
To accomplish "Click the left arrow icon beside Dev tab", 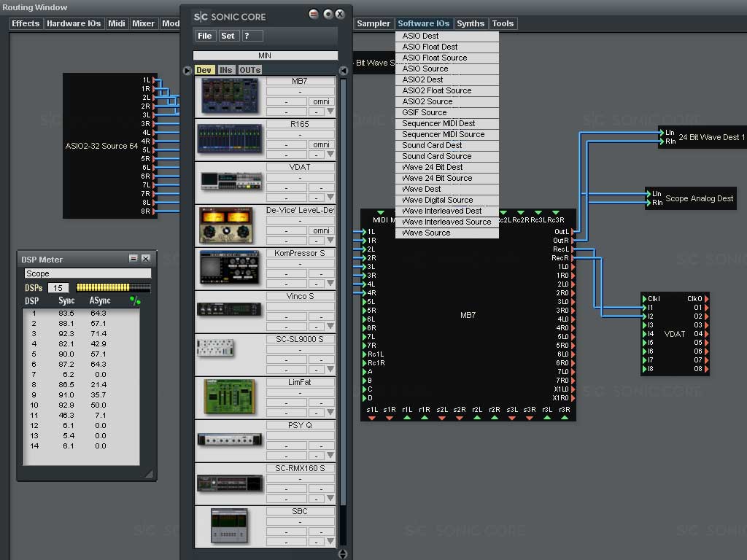I will tap(187, 71).
